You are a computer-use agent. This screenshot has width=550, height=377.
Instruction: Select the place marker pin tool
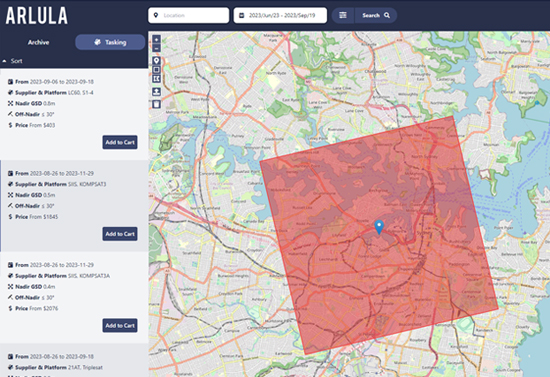(156, 61)
